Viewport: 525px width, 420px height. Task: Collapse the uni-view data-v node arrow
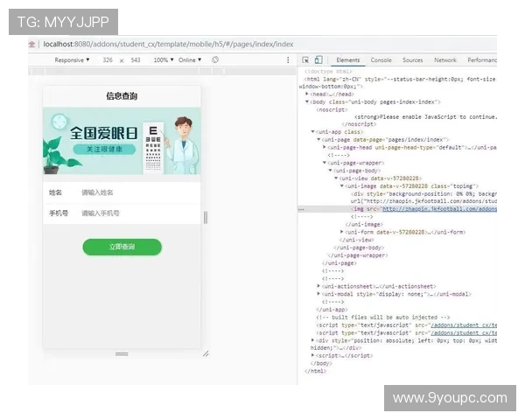coord(336,178)
